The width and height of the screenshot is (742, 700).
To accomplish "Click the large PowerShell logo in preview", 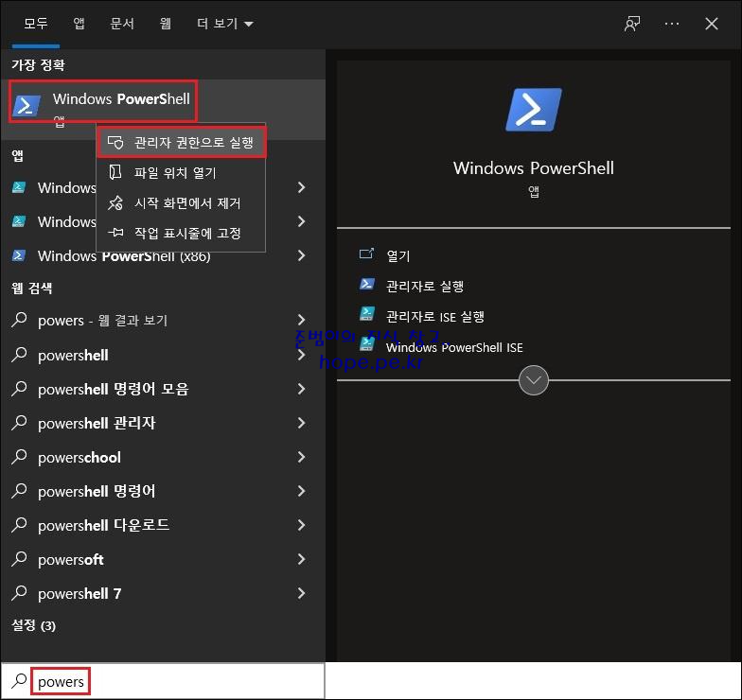I will 534,110.
